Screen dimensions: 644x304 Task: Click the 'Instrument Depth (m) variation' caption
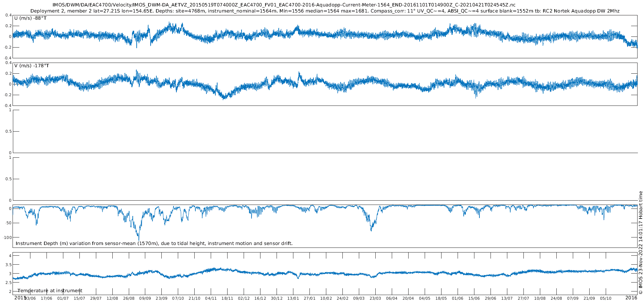[154, 244]
